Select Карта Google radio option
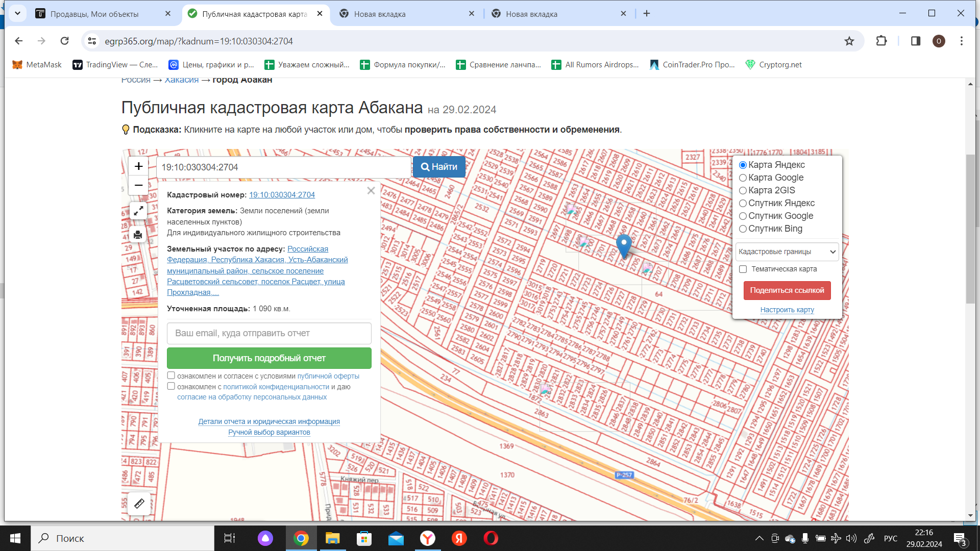Screen dimensions: 980x551 tap(743, 178)
